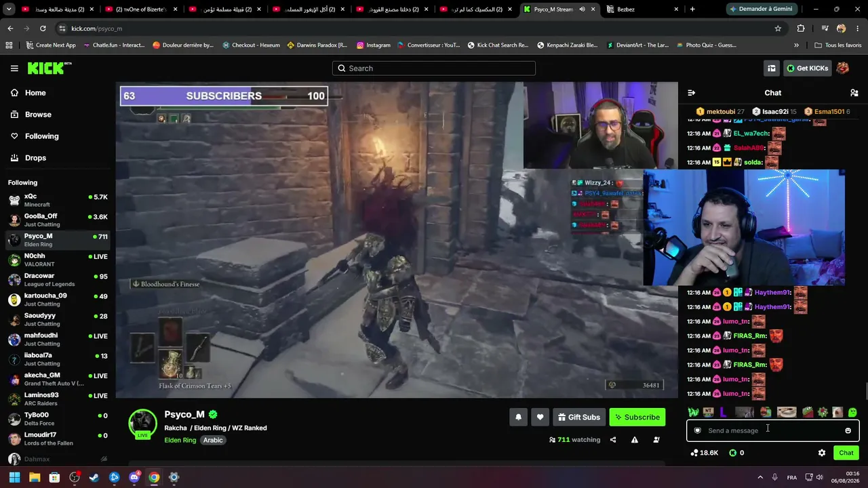
Task: Expand the bookmarks overflow chevron
Action: click(x=796, y=45)
